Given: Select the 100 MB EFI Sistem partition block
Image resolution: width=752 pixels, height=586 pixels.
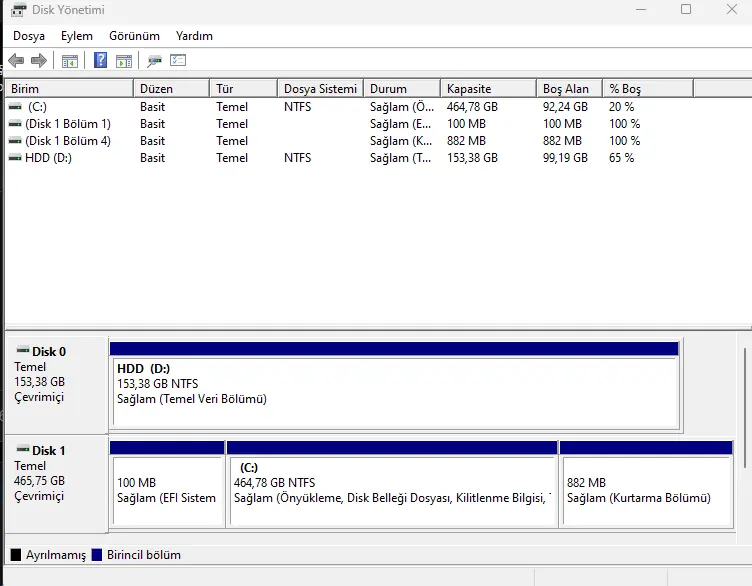Looking at the screenshot, I should pos(167,484).
